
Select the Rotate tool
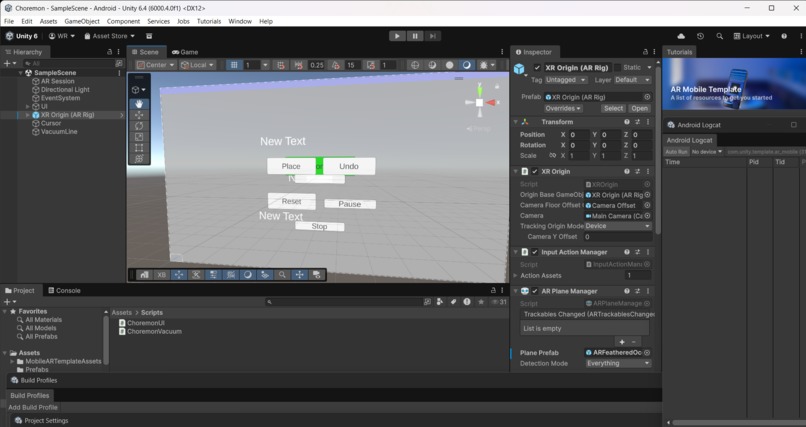point(139,126)
